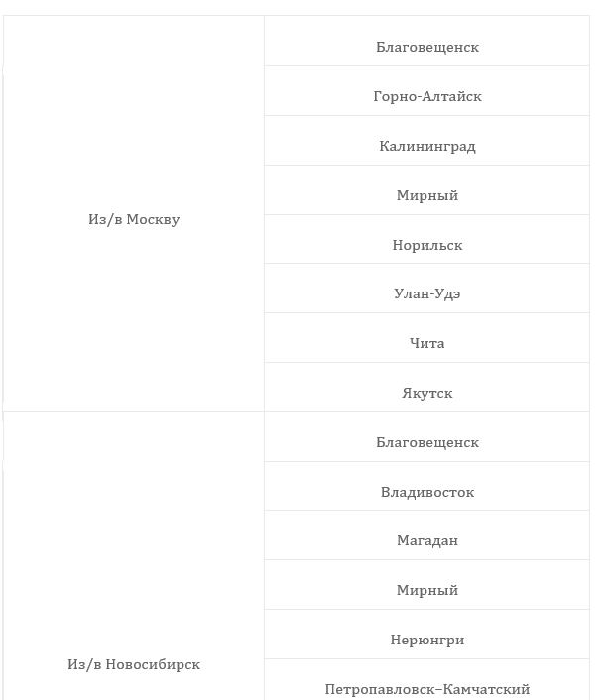This screenshot has height=700, width=607.
Task: Select the Нерюнгри row
Action: pos(427,635)
